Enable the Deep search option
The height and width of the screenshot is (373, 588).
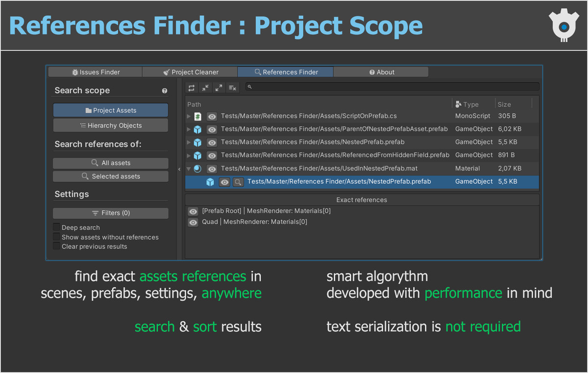[56, 227]
